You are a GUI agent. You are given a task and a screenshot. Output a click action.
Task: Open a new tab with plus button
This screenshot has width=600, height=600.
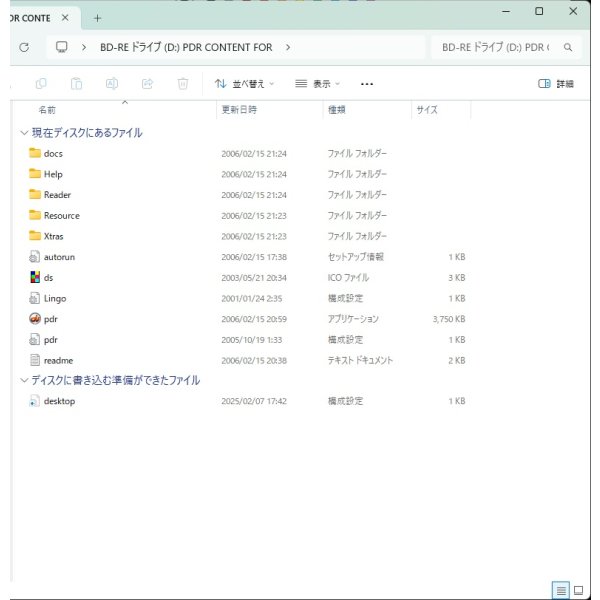click(97, 18)
